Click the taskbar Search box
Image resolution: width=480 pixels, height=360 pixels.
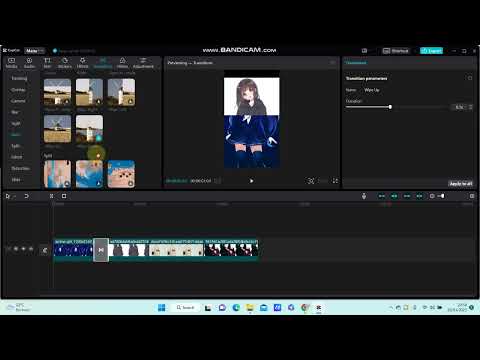tap(185, 307)
